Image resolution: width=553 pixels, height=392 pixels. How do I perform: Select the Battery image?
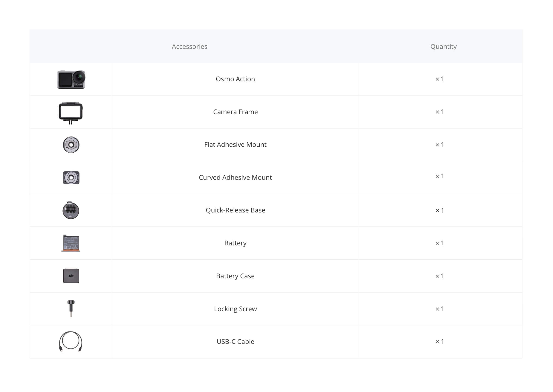coord(71,243)
